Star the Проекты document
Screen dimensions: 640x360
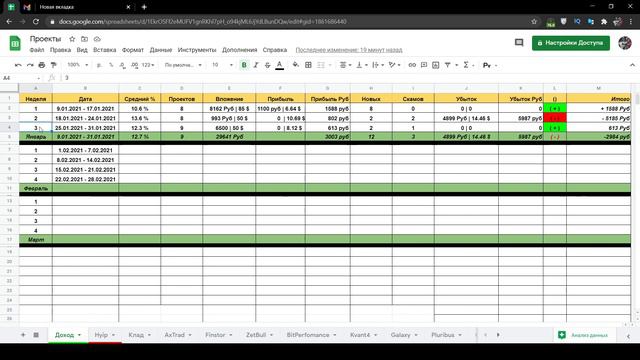click(x=72, y=39)
